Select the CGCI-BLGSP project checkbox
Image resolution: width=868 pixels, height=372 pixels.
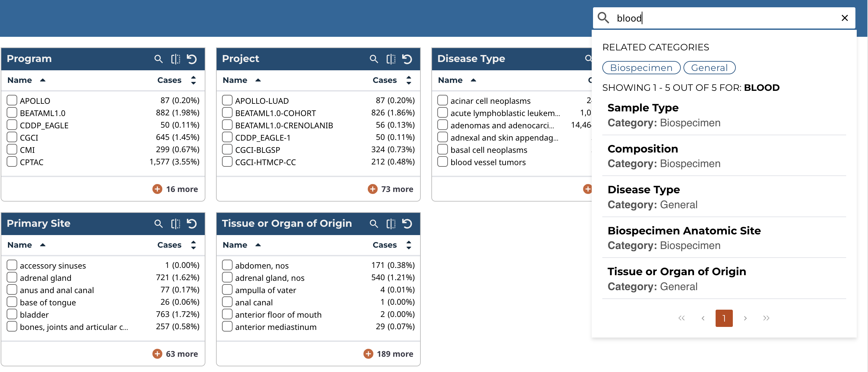[x=227, y=150]
